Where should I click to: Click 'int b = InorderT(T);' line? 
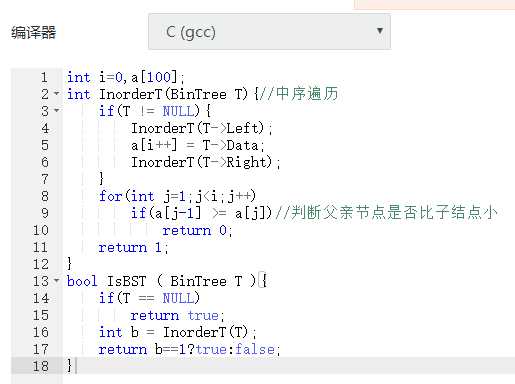click(177, 332)
